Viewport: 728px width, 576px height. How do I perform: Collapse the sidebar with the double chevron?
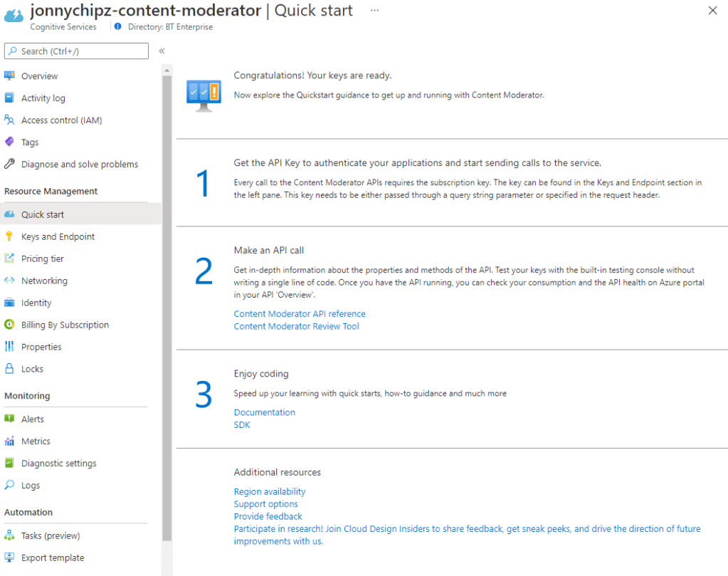click(162, 51)
